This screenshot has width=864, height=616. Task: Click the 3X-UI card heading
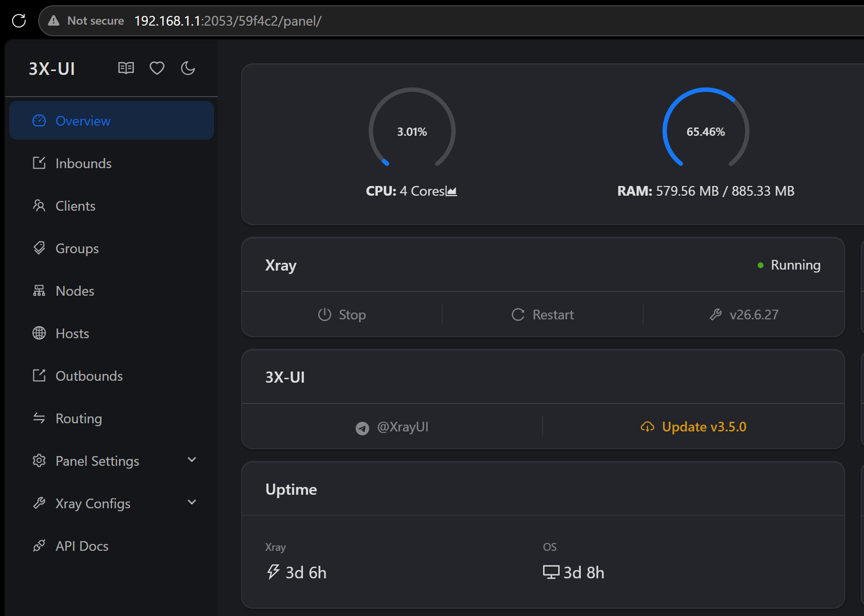pos(285,377)
